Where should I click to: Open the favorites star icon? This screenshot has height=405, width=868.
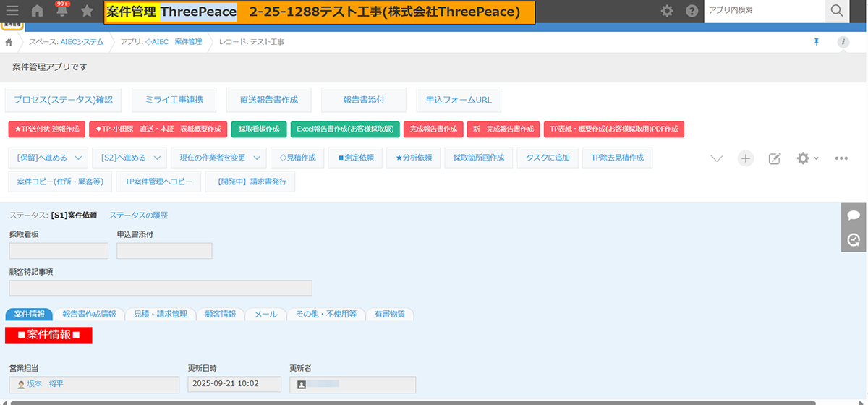(x=87, y=11)
